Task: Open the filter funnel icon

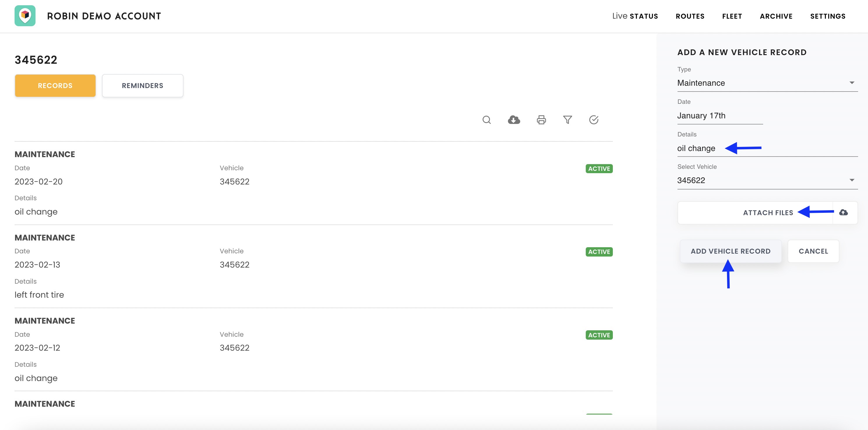Action: [567, 120]
